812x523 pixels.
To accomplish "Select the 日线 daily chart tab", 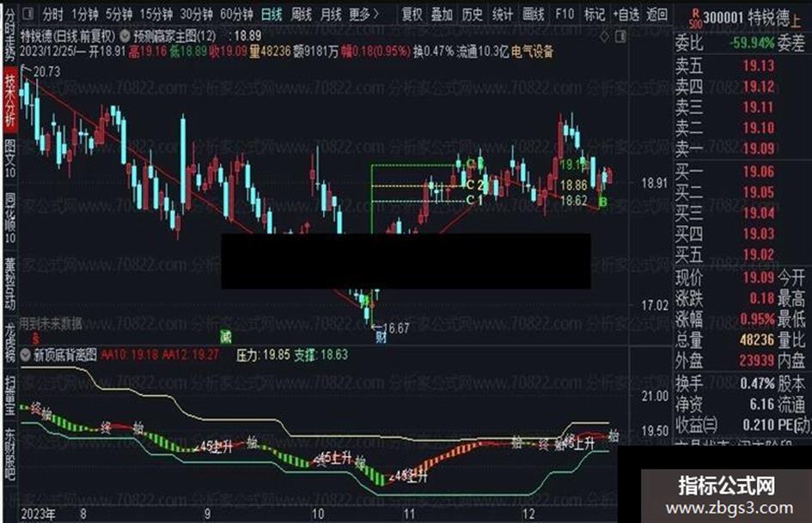I will pos(272,14).
